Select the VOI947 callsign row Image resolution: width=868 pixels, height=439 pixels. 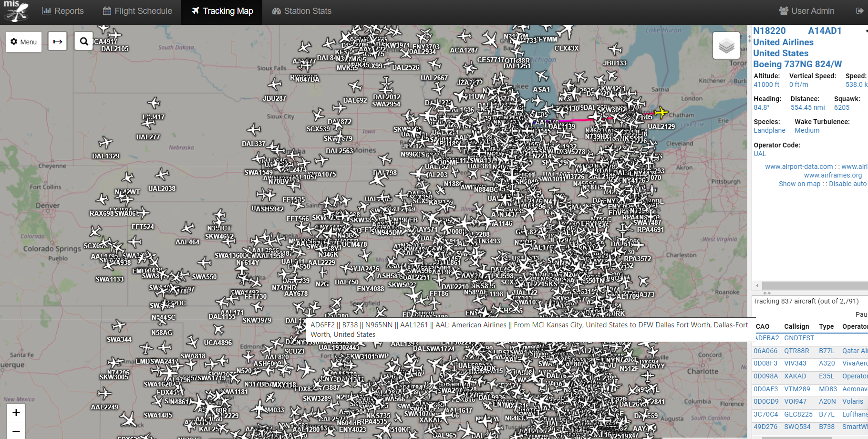(795, 401)
